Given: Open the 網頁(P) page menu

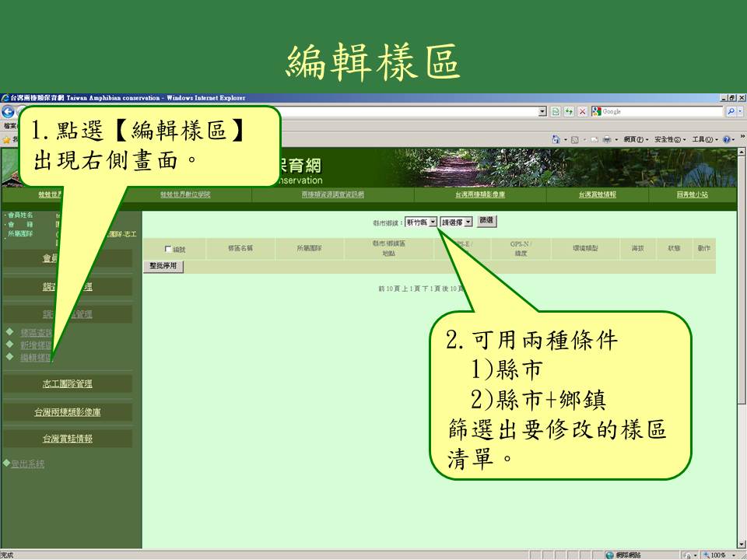Looking at the screenshot, I should 636,139.
